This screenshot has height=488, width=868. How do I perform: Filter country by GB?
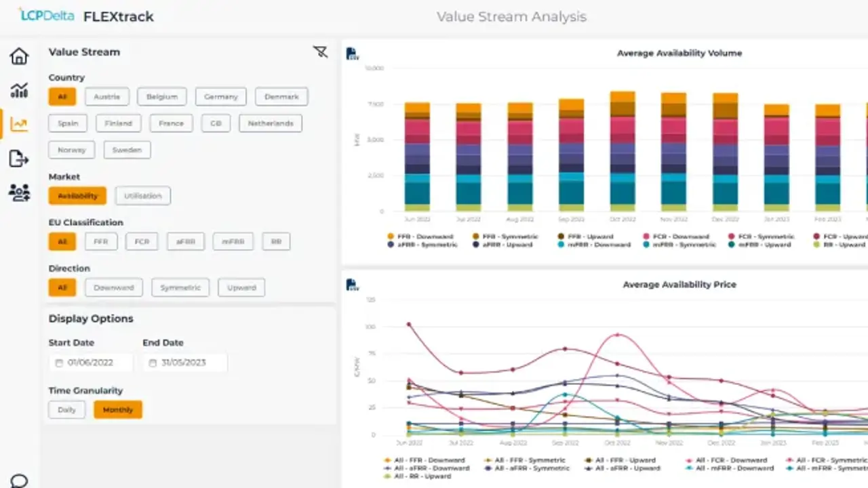click(x=216, y=123)
